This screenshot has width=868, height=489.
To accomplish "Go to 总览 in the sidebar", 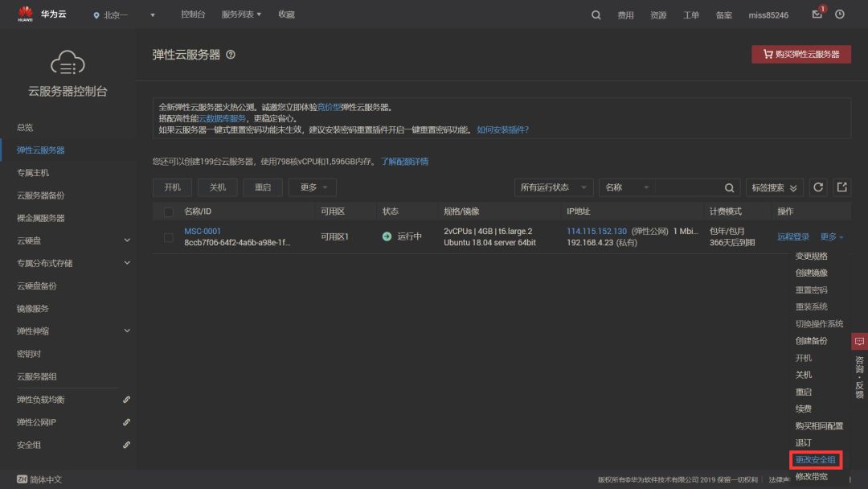I will tap(25, 127).
